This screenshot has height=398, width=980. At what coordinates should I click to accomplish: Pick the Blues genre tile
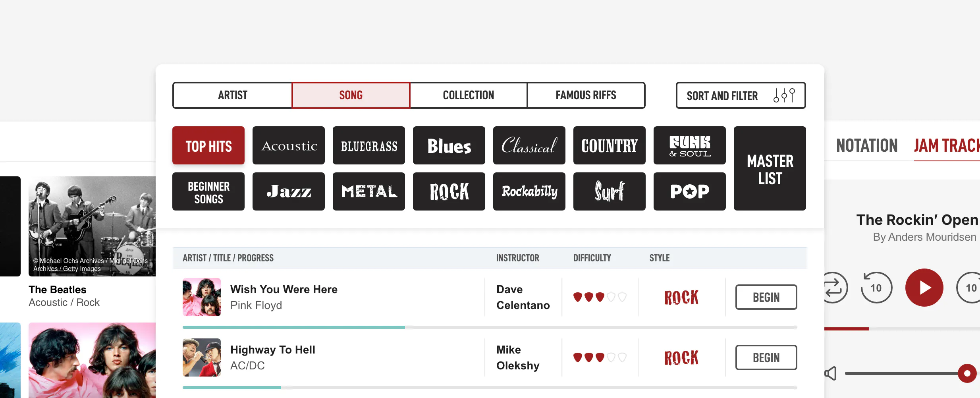[x=449, y=145]
